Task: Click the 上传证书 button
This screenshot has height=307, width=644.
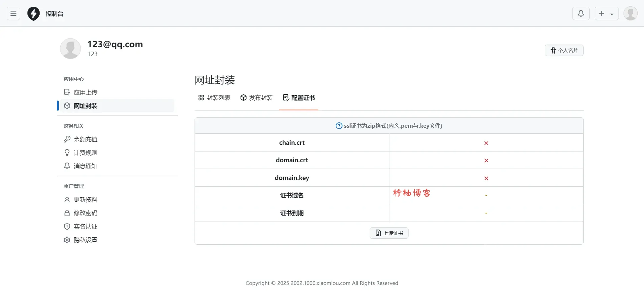Action: (x=389, y=233)
